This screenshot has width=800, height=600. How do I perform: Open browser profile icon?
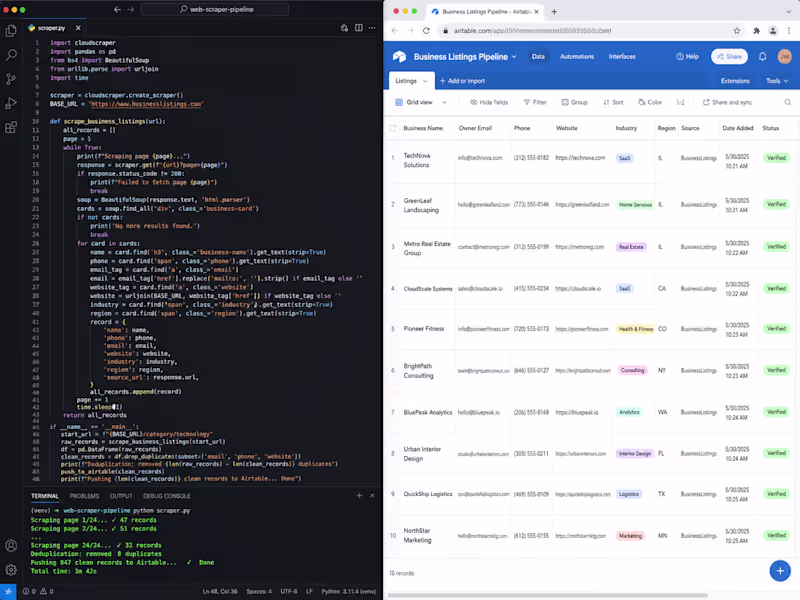[773, 31]
